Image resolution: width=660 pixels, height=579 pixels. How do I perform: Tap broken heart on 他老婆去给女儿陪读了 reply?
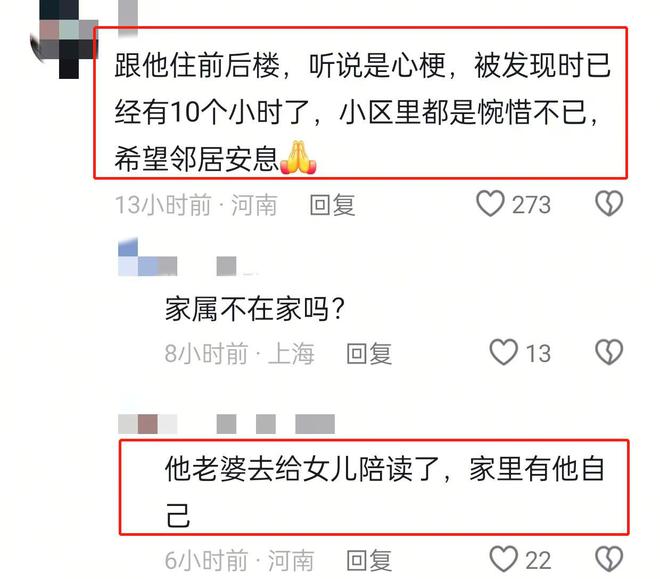[x=609, y=559]
